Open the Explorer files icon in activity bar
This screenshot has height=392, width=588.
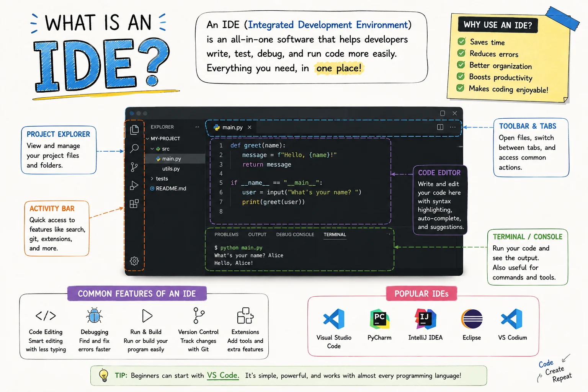click(134, 130)
